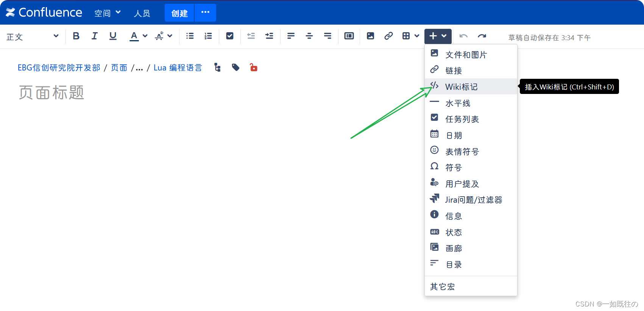Open Lua 编程语言 breadcrumb link
The image size is (644, 311).
[178, 67]
